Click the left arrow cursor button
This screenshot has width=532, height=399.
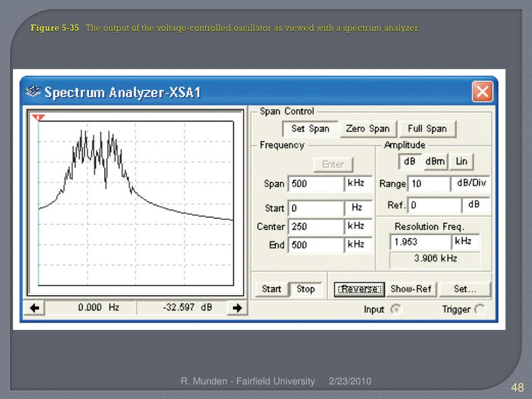coord(35,308)
